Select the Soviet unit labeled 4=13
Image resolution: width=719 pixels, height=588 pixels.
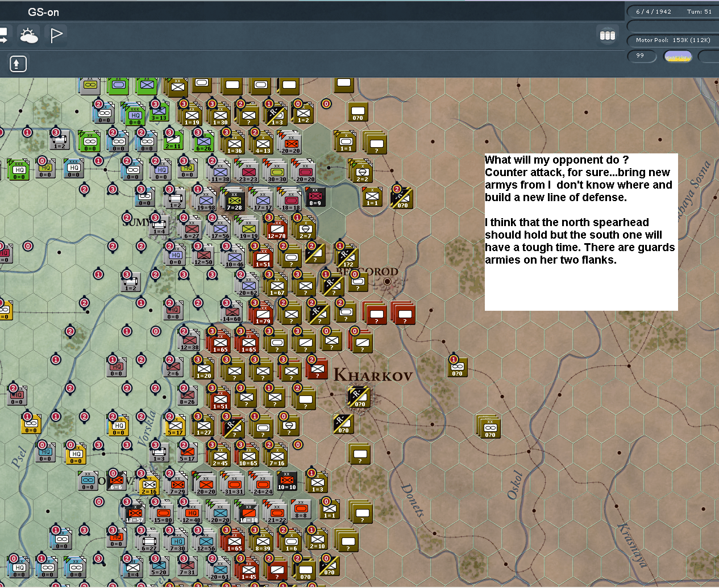click(263, 144)
